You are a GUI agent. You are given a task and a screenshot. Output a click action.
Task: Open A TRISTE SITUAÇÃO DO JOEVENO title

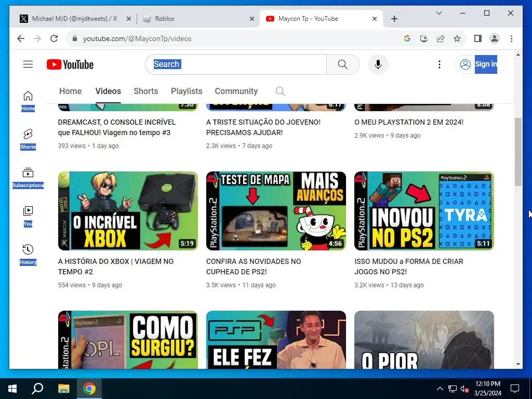pos(263,127)
